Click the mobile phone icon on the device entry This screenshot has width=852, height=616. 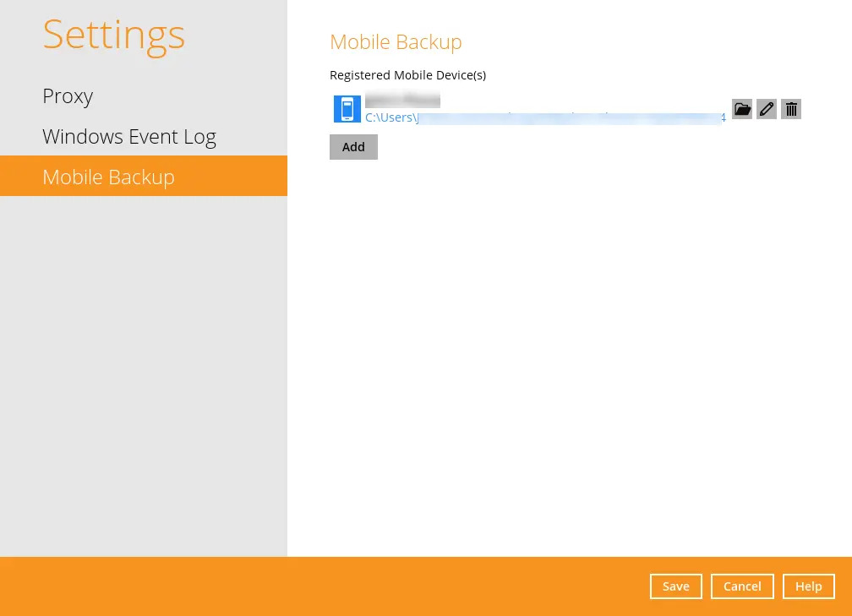[347, 109]
